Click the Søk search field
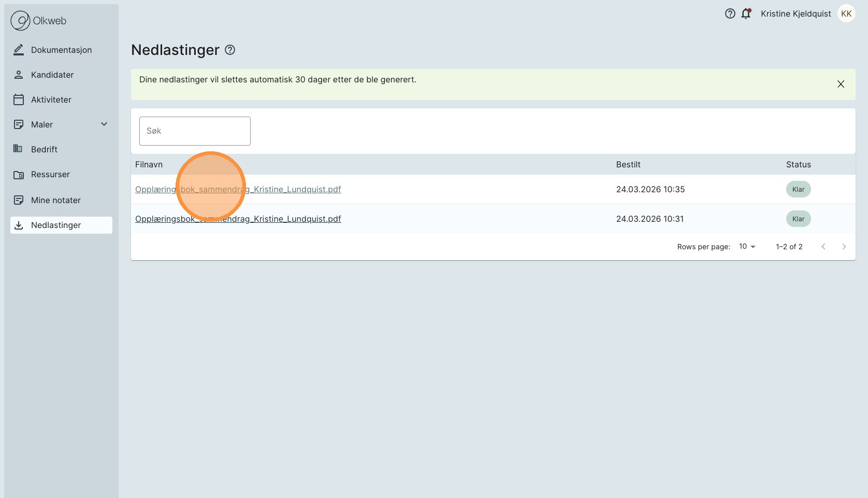The image size is (868, 498). 195,131
